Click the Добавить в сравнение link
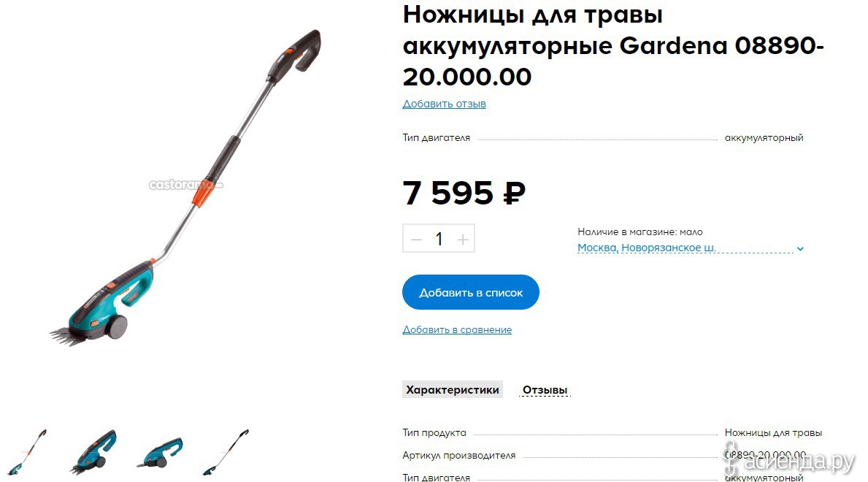This screenshot has width=868, height=482. 457,329
